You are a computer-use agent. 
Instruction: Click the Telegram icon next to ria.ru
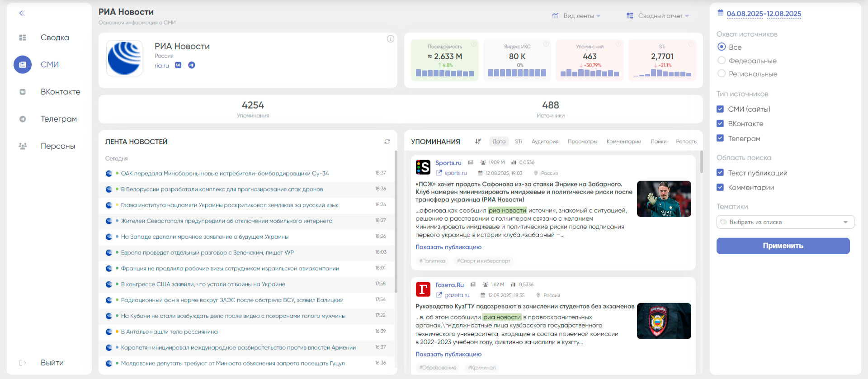tap(192, 65)
